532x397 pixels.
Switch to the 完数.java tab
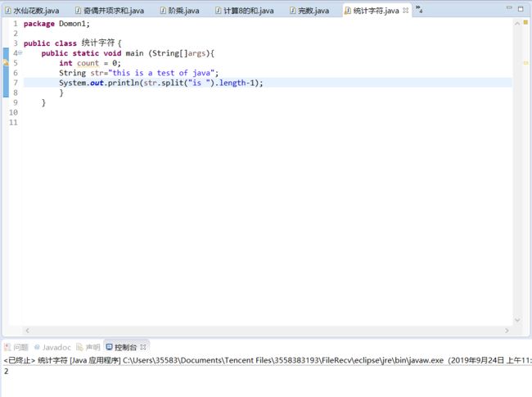click(309, 11)
